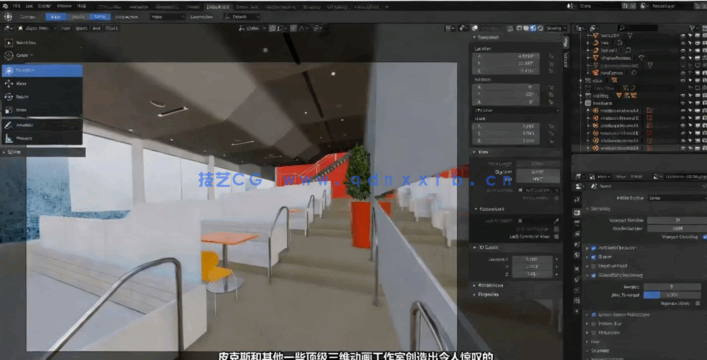Toggle Screen Space Reflections checkbox
This screenshot has width=707, height=360.
coord(594,314)
